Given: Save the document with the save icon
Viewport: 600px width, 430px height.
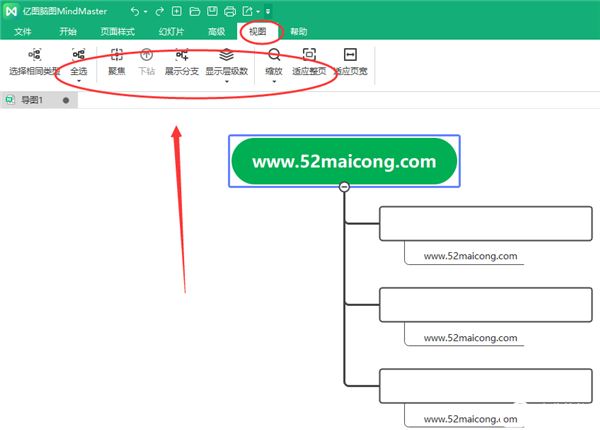Looking at the screenshot, I should coord(212,11).
